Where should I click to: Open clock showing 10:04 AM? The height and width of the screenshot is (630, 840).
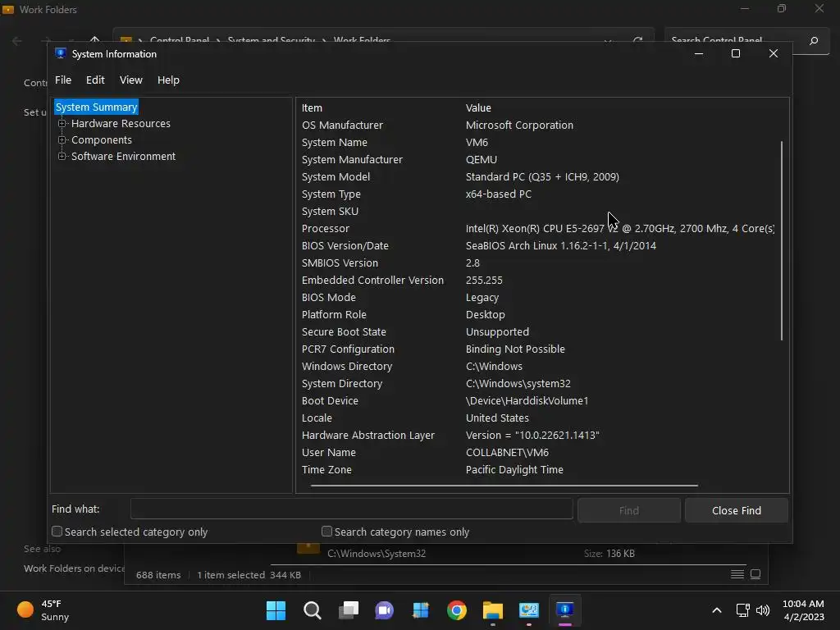pyautogui.click(x=803, y=610)
